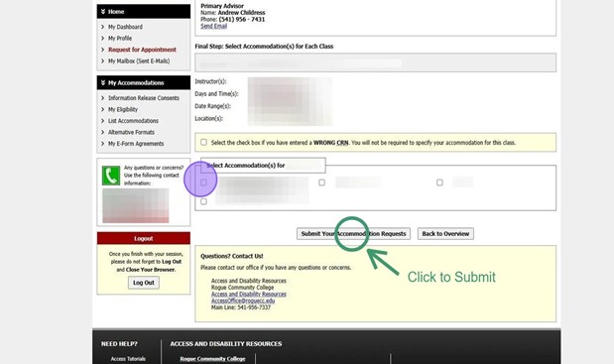Collapse the My Accommodations section header chevron

tap(103, 83)
